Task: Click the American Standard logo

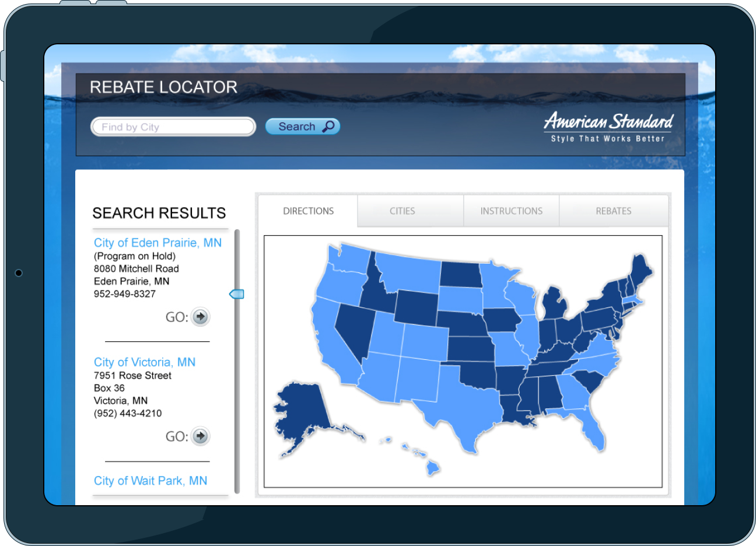Action: click(608, 127)
